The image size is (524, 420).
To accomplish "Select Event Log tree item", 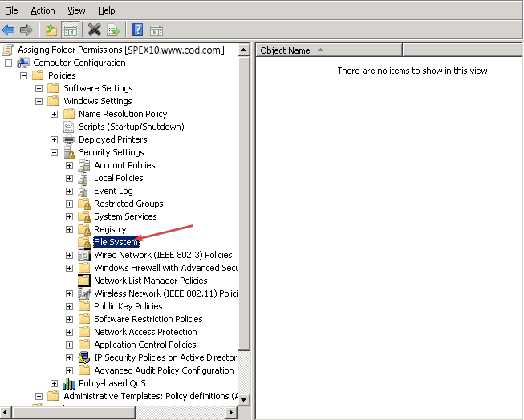I will [113, 191].
